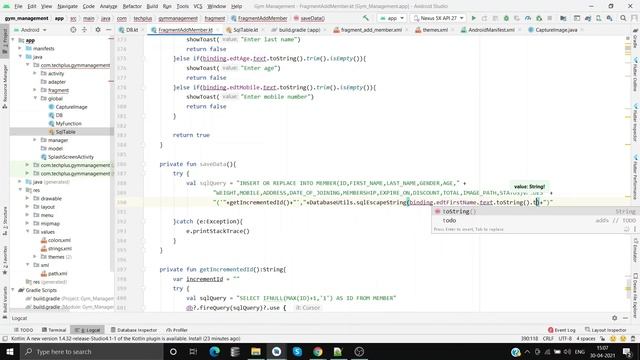Open Windows Start menu
Viewport: 640px width, 360px height.
pyautogui.click(x=9, y=351)
